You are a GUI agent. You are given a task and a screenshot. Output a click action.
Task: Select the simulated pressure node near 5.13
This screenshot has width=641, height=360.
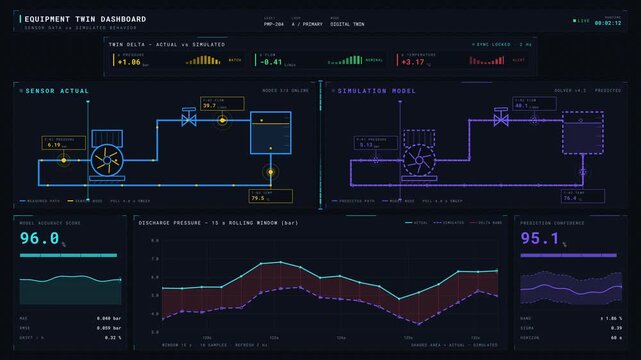tap(376, 160)
